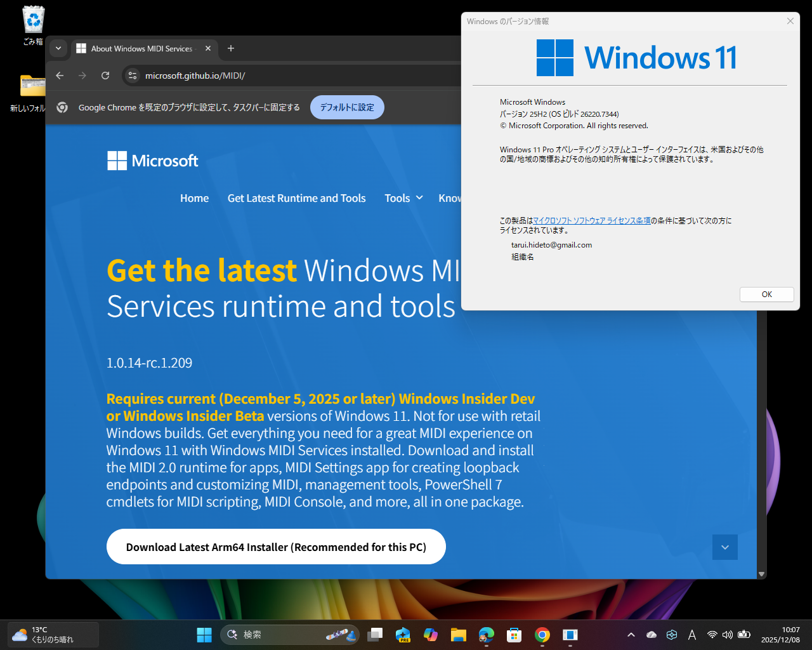
Task: Click Download Latest Arm64 Installer
Action: click(x=276, y=547)
